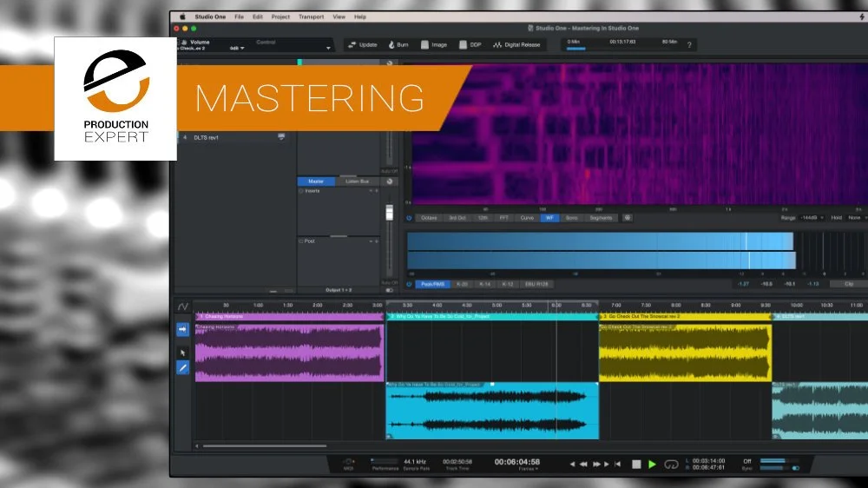Open the Post section menu arrow
Screen dimensions: 868x488
pos(371,241)
